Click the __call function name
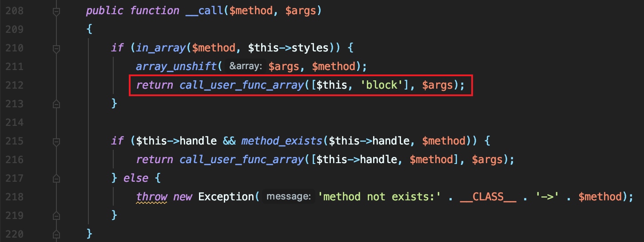Screen dimensions: 644x242 (x=204, y=11)
